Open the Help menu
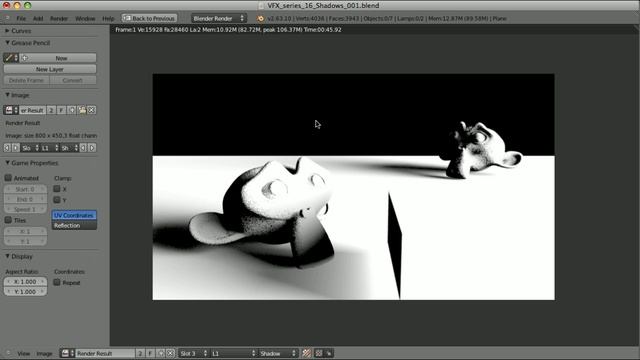The image size is (640, 360). pos(108,18)
